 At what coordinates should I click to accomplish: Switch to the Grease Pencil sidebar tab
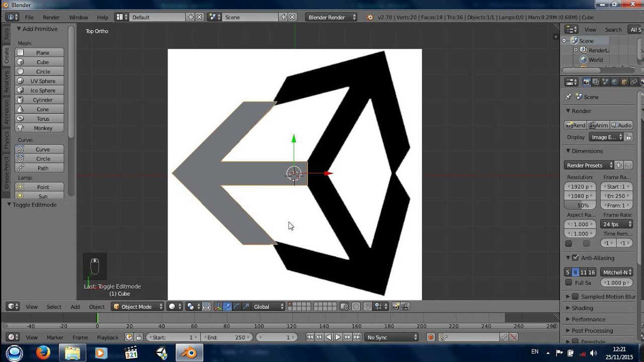coord(7,173)
